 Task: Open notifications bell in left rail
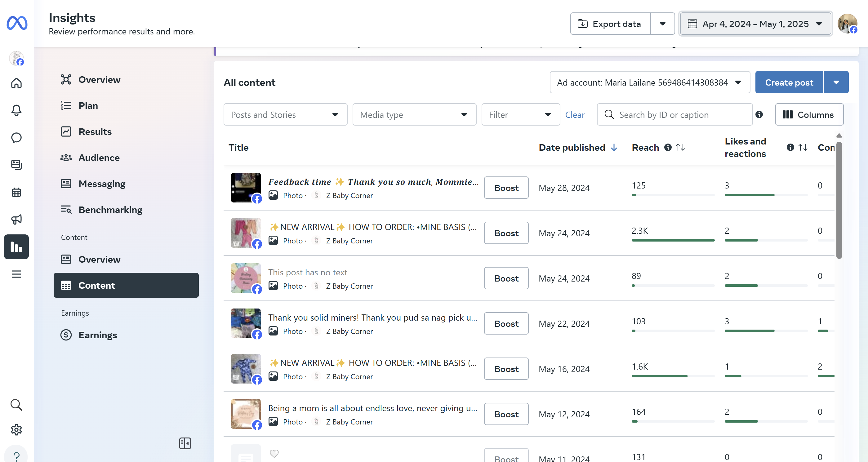click(x=16, y=110)
